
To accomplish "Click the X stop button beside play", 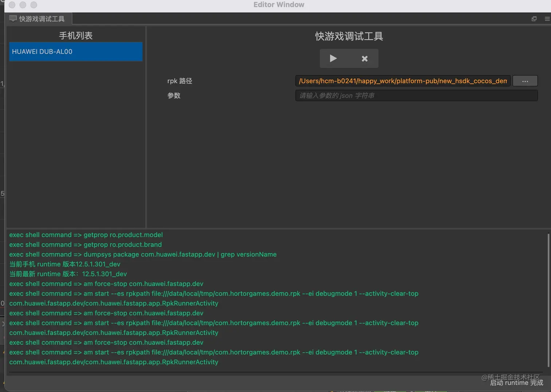I will tap(364, 58).
